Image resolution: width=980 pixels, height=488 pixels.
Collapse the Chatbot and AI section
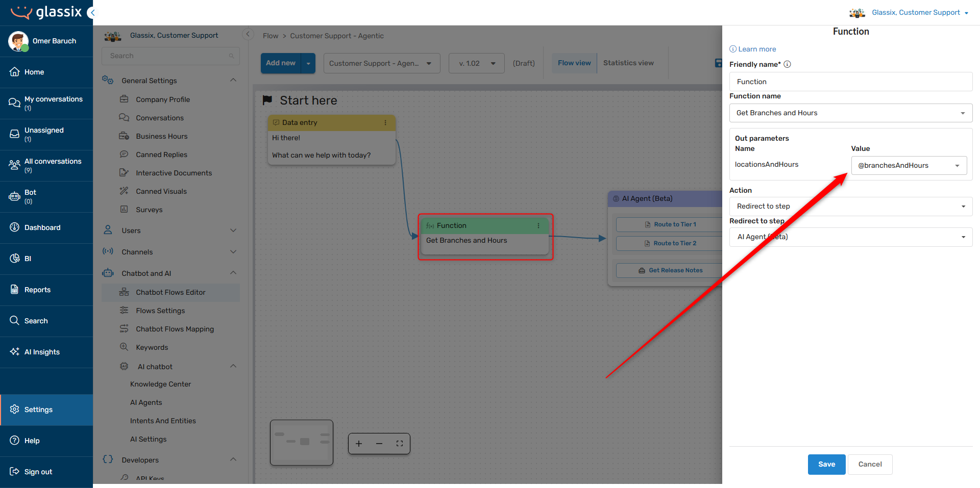[x=233, y=273]
